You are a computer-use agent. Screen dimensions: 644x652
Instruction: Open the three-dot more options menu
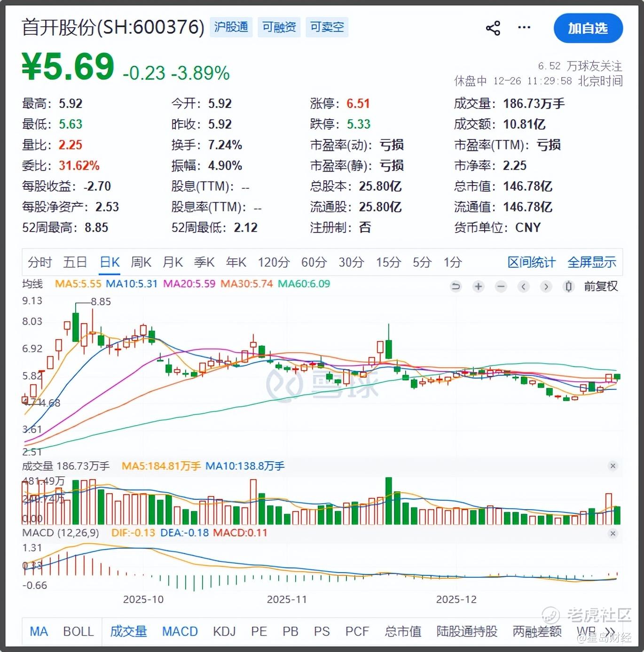tap(524, 28)
